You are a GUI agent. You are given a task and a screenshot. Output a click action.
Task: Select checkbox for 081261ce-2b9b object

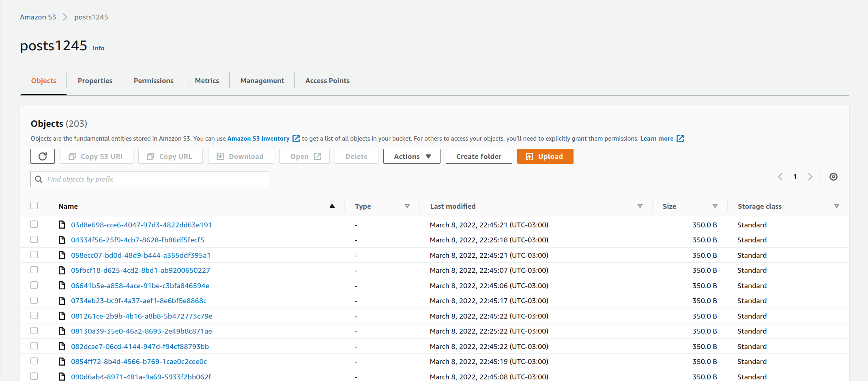[34, 315]
